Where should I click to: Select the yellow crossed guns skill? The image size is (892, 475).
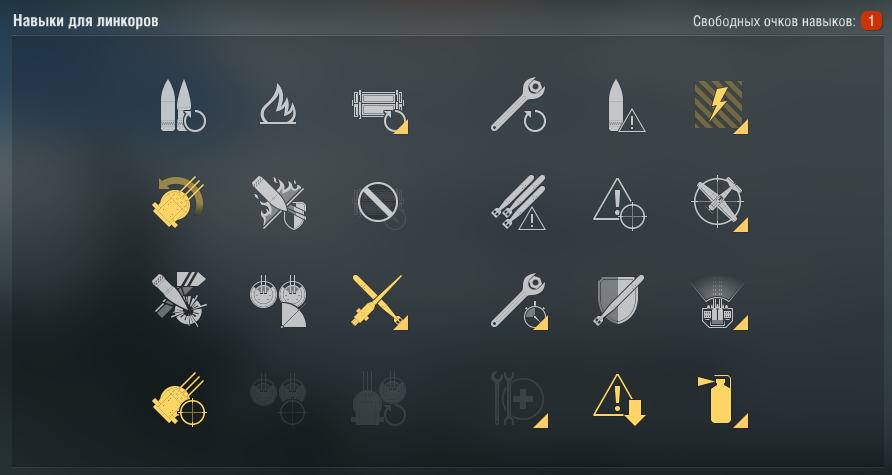(x=379, y=301)
